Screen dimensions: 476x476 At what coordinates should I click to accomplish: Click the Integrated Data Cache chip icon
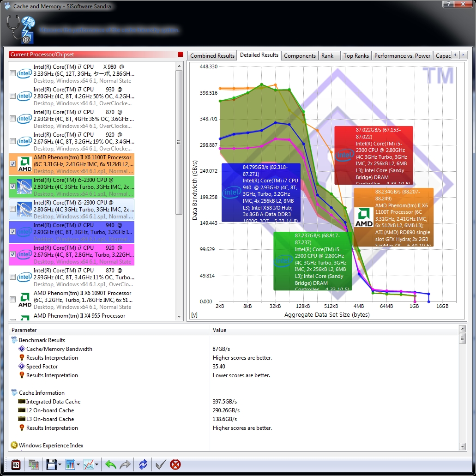pyautogui.click(x=22, y=401)
